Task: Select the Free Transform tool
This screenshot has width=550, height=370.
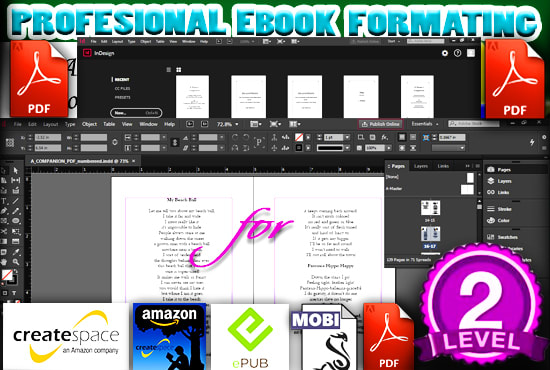Action: [x=15, y=231]
